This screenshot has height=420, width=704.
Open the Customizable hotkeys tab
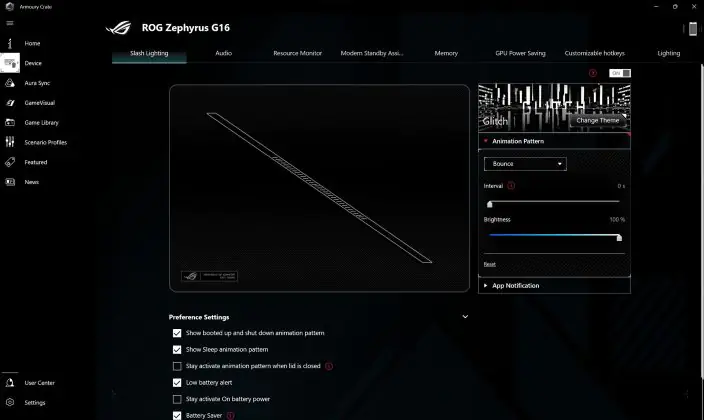(x=594, y=53)
